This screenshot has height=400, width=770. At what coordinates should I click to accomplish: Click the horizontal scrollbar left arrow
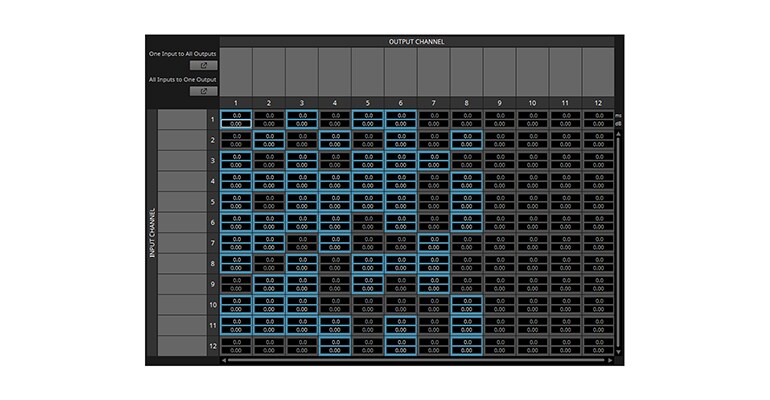pos(225,360)
